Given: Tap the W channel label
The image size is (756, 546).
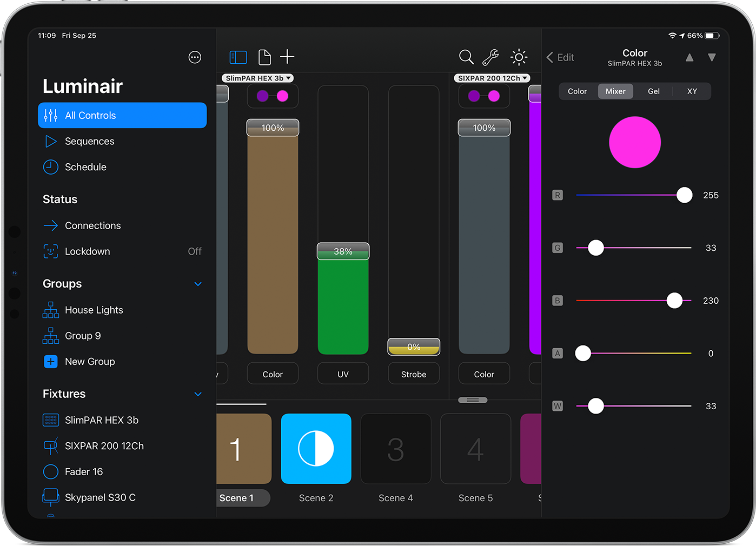Looking at the screenshot, I should [558, 406].
